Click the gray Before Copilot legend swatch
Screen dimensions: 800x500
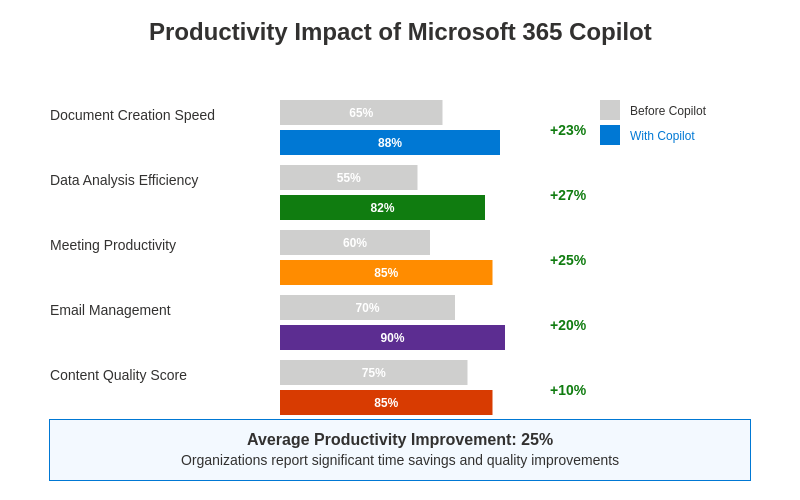(x=610, y=110)
